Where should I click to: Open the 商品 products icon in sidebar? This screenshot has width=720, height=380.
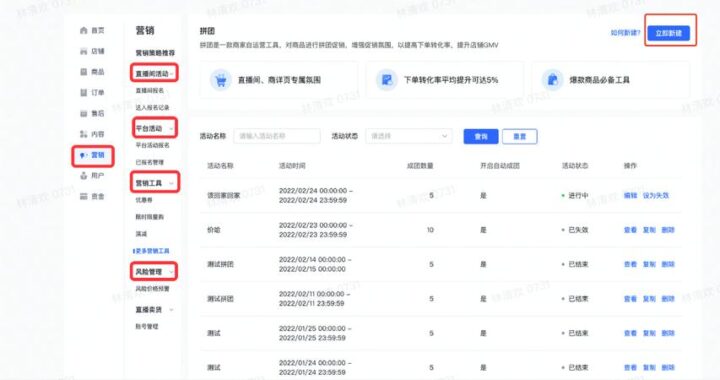click(x=84, y=72)
